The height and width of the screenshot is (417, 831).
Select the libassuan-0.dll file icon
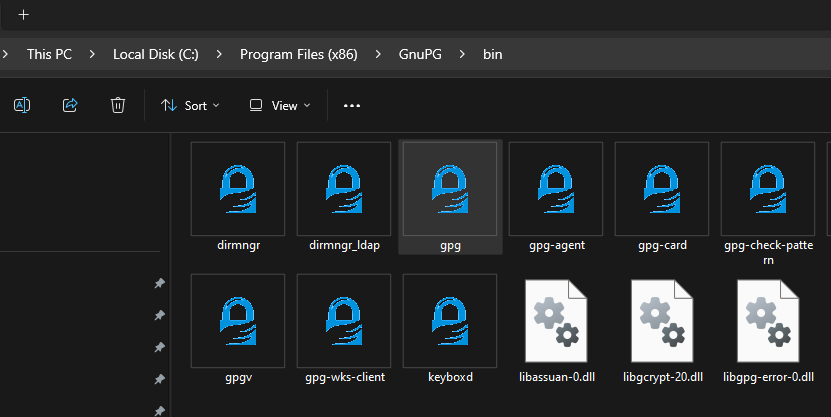[556, 321]
